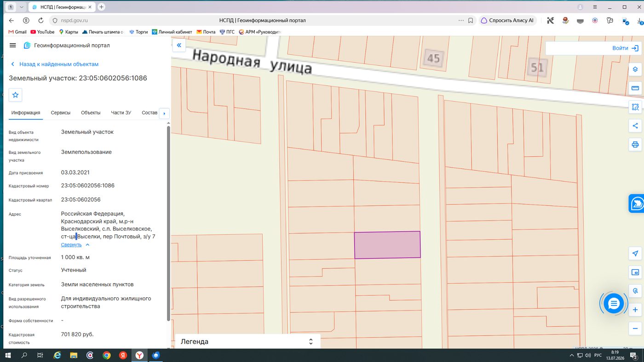This screenshot has height=362, width=644.
Task: Open the blue side widget tab
Action: click(x=637, y=204)
